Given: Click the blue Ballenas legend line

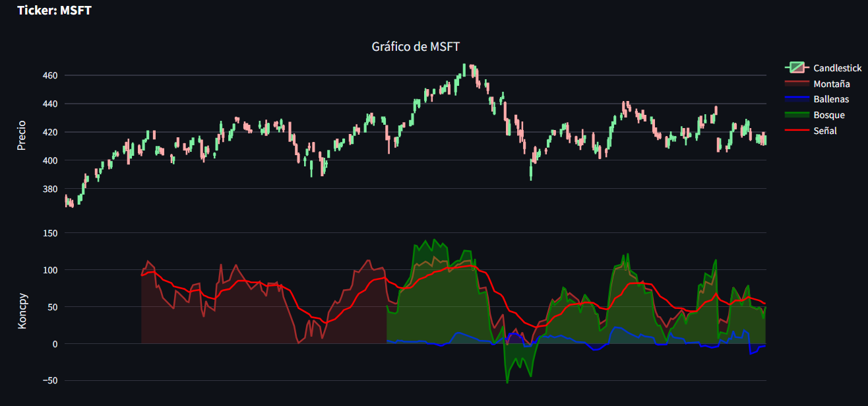Looking at the screenshot, I should (797, 100).
